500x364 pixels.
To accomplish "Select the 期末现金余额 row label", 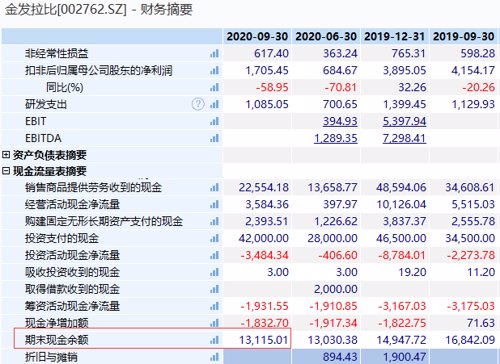I will pyautogui.click(x=57, y=340).
